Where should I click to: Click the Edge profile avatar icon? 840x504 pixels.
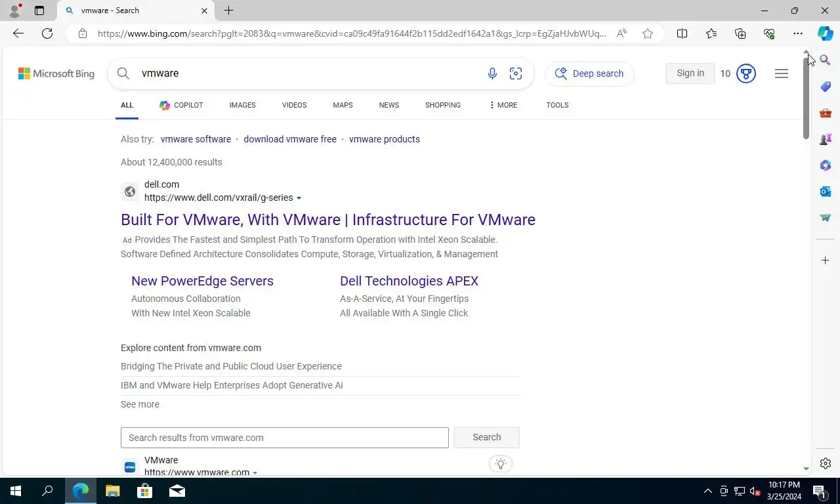[x=14, y=10]
